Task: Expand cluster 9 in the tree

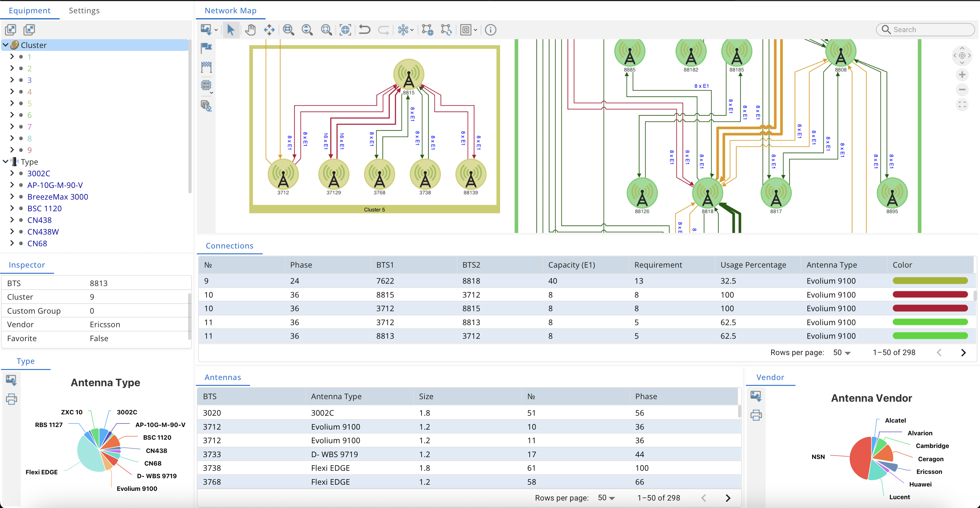Action: (12, 150)
